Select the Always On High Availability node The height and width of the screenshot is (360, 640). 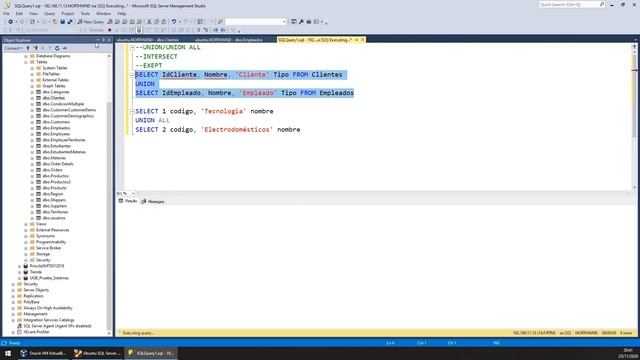(x=48, y=308)
